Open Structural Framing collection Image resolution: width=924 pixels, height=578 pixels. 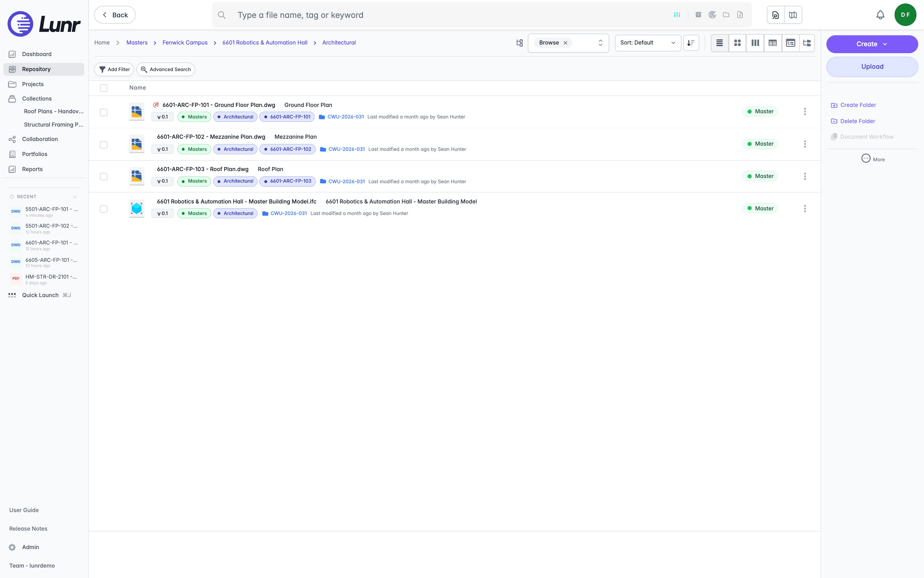coord(53,125)
